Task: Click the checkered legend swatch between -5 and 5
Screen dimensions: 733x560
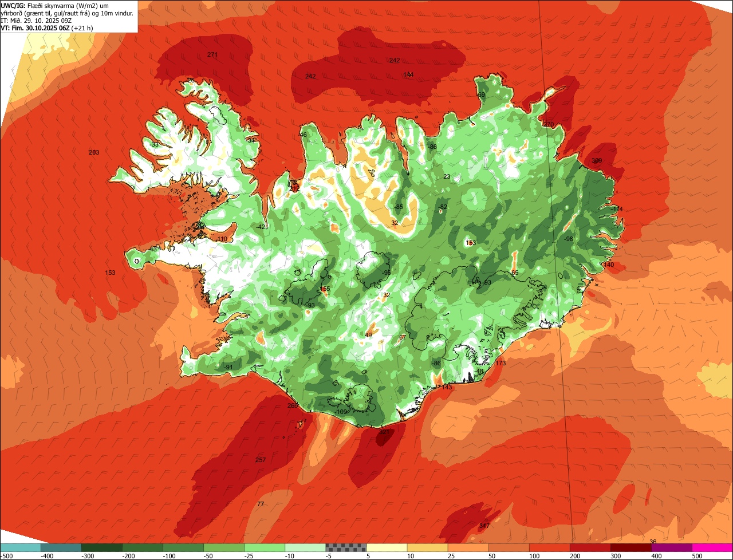Action: coord(345,547)
